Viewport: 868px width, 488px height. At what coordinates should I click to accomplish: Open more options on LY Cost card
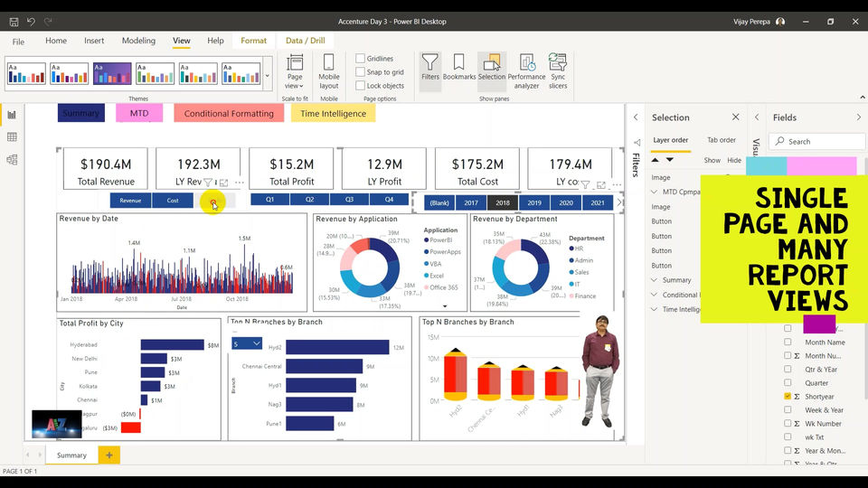(x=617, y=184)
